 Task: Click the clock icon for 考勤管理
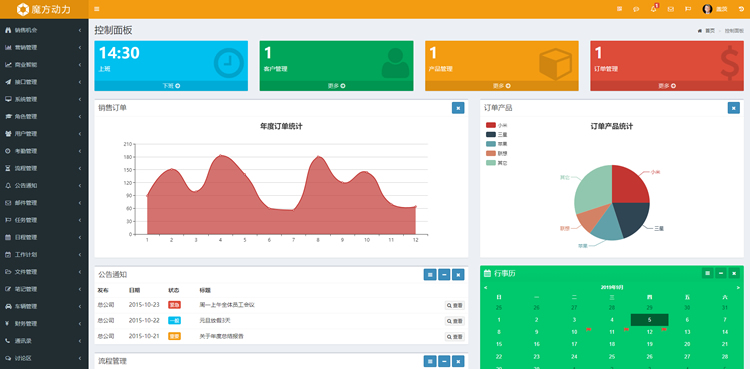8,151
